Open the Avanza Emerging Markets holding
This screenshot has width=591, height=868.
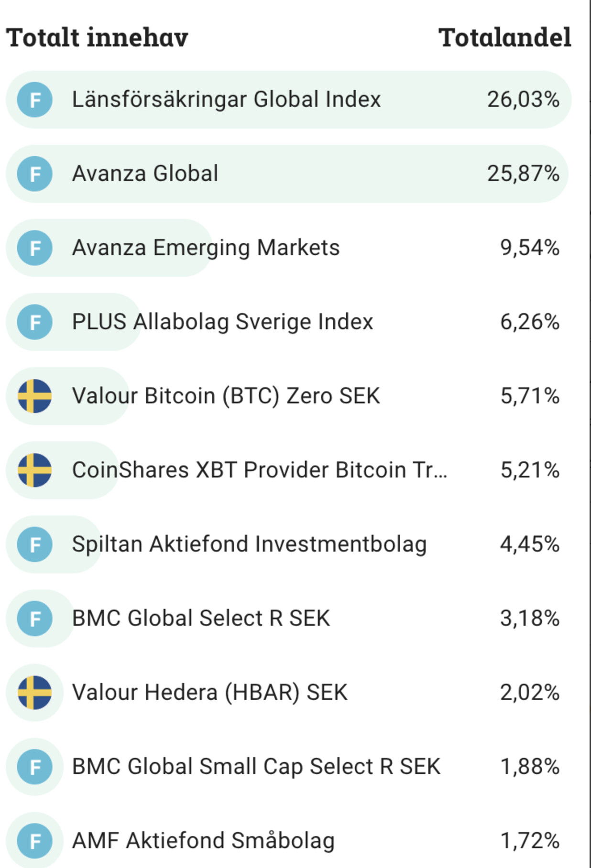206,248
